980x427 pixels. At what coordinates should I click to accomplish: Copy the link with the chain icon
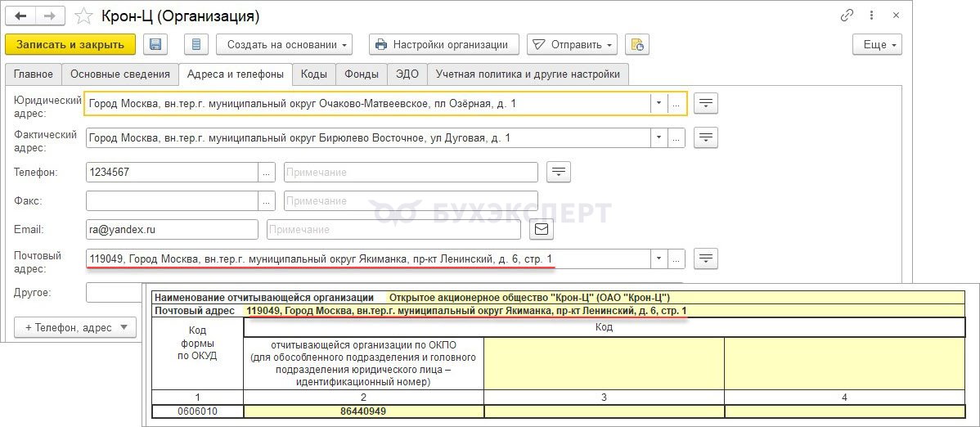pyautogui.click(x=847, y=16)
